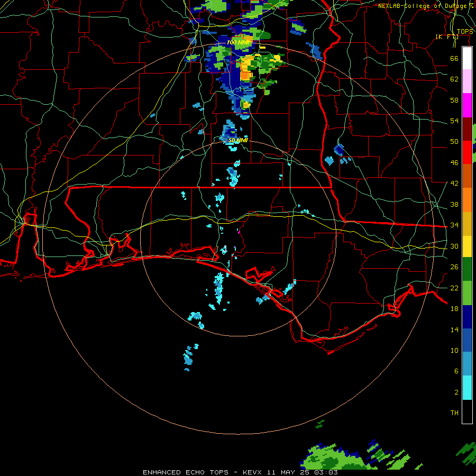Click the light green legend swatch

467,293
